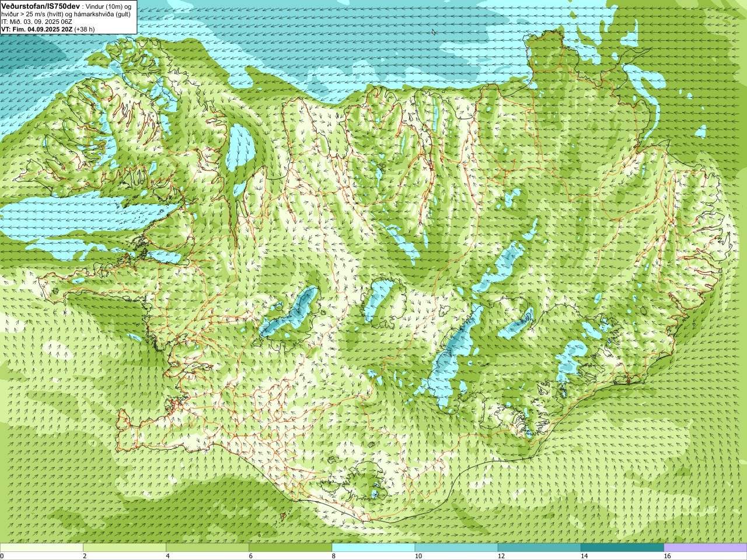The height and width of the screenshot is (560, 747).
Task: Click the legend scale value '14'
Action: [x=585, y=556]
